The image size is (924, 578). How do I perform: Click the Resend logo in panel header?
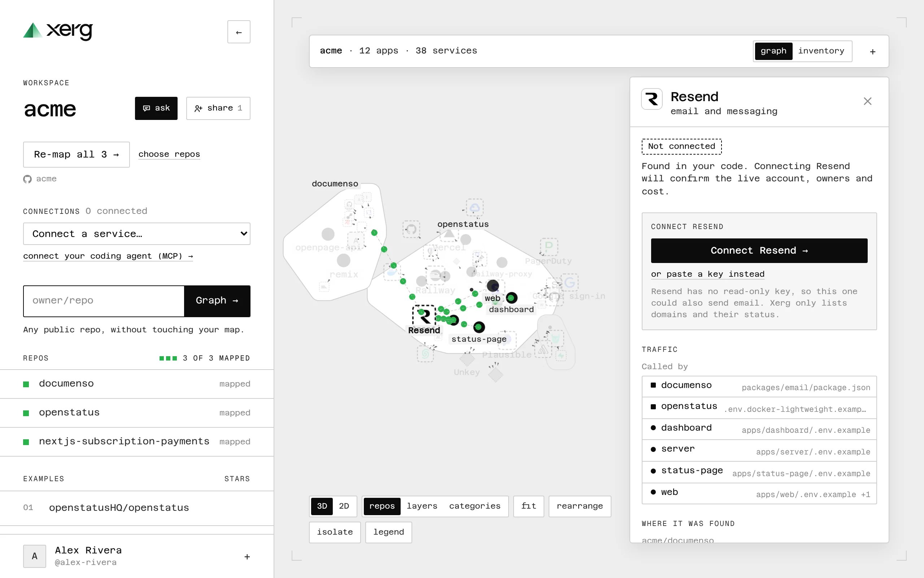(x=652, y=99)
